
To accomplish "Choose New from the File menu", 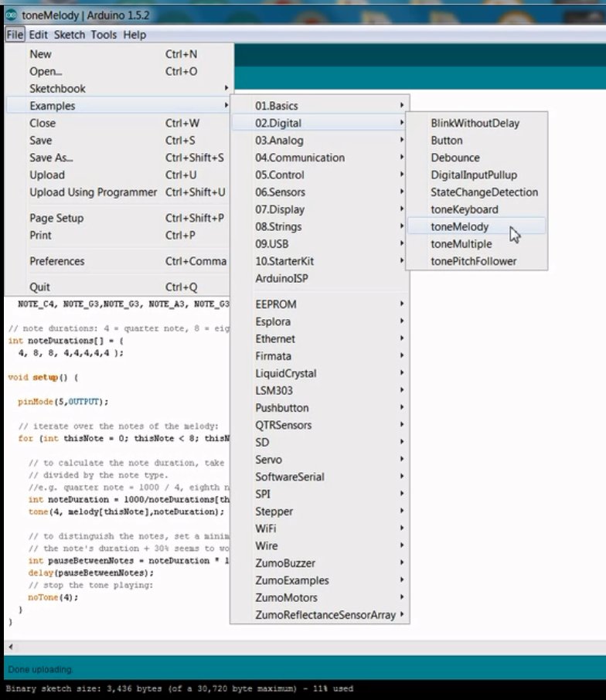I will tap(119, 54).
